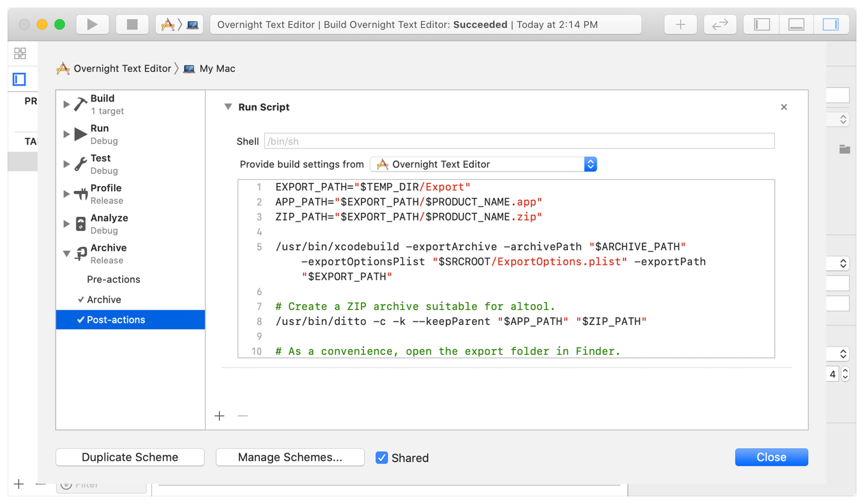The image size is (864, 504).
Task: Collapse the Run Script section triangle
Action: coord(228,107)
